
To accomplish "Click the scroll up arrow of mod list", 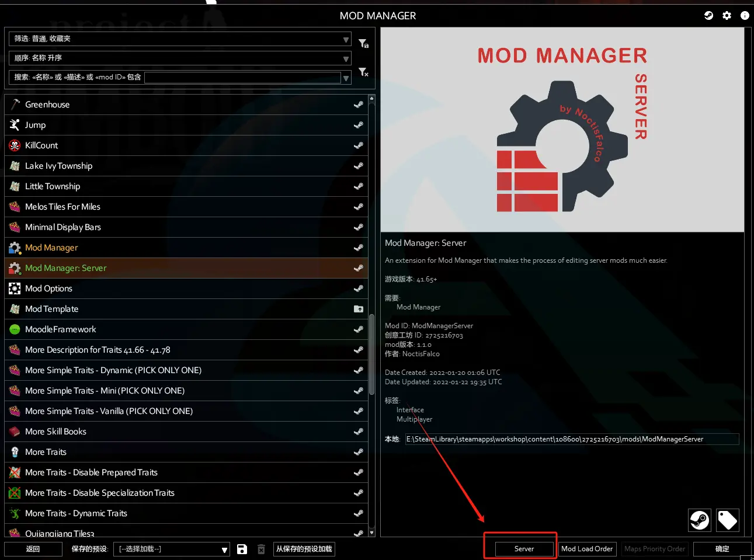I will pyautogui.click(x=371, y=99).
